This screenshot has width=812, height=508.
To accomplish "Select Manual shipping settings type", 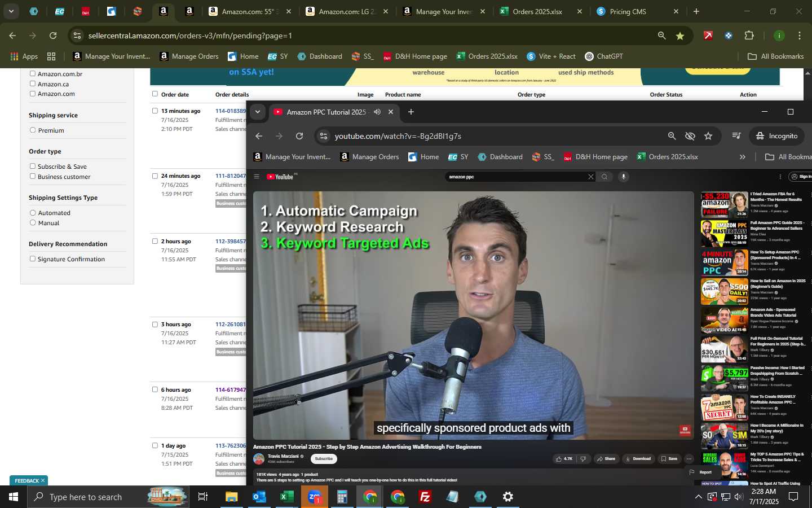I will [x=33, y=223].
